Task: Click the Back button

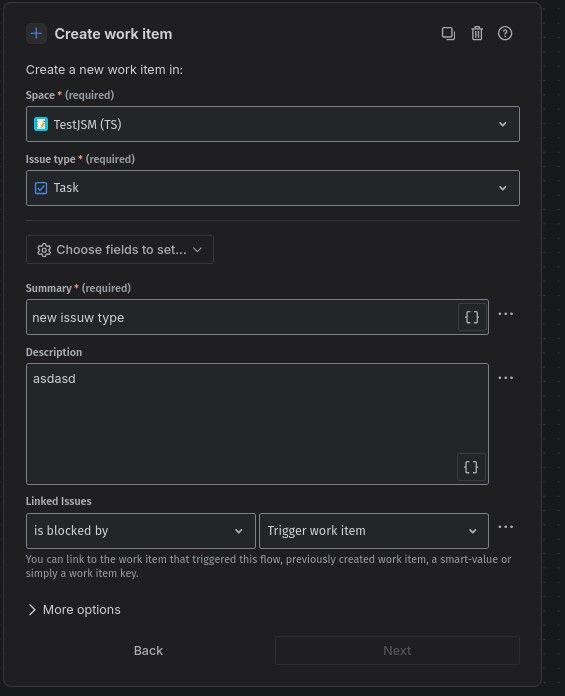Action: [148, 651]
